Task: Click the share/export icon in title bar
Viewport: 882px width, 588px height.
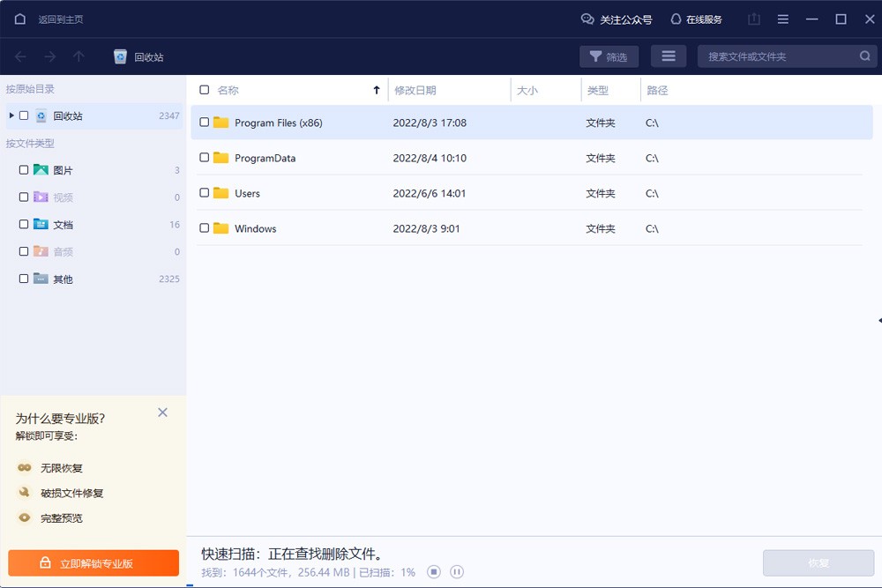Action: point(754,19)
